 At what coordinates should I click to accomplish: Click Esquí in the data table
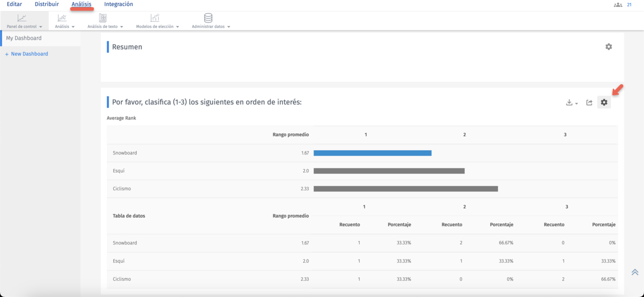[119, 261]
